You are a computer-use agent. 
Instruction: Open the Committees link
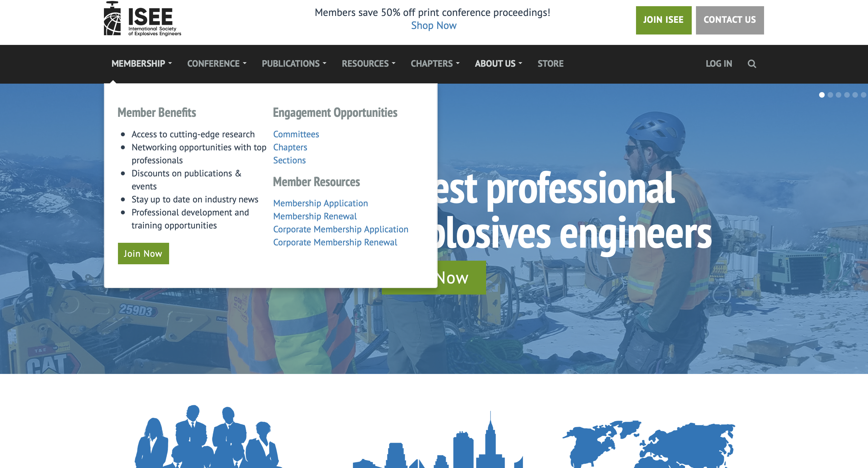296,134
